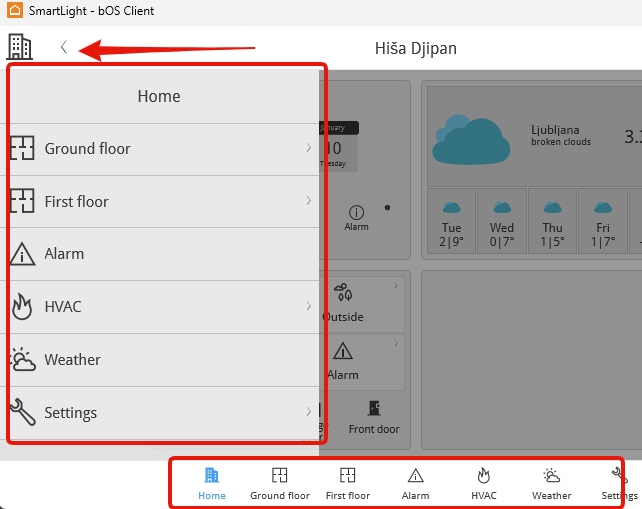This screenshot has width=642, height=509.
Task: Click the Front door label
Action: (374, 429)
